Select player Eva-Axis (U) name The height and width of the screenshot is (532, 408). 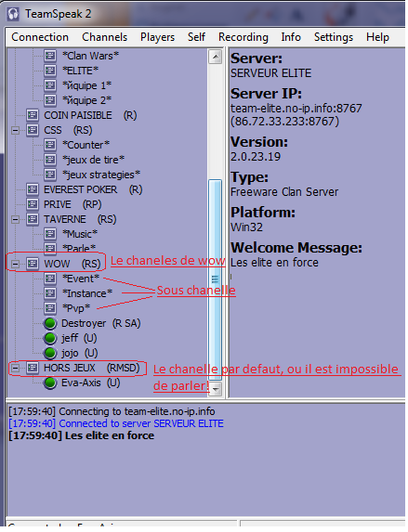(91, 383)
